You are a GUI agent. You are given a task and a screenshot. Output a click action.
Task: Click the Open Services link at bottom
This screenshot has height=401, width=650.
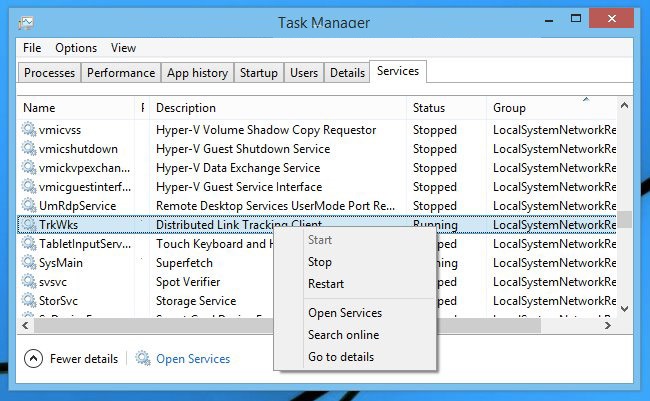tap(193, 359)
